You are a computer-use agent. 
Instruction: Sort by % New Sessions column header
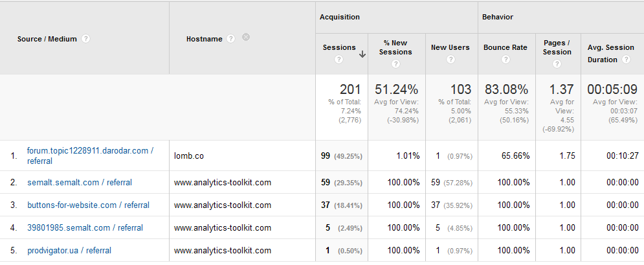[x=395, y=47]
